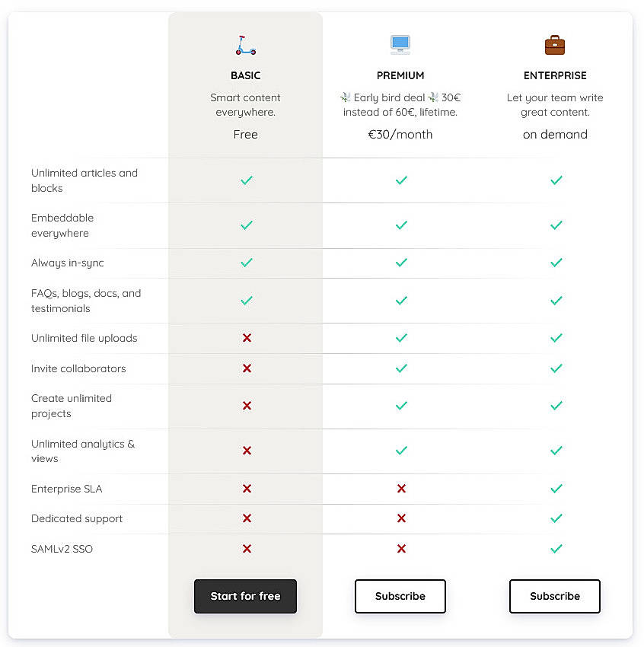644x647 pixels.
Task: Click the checkmark for Always in-sync under ENTERPRISE
Action: pos(556,263)
